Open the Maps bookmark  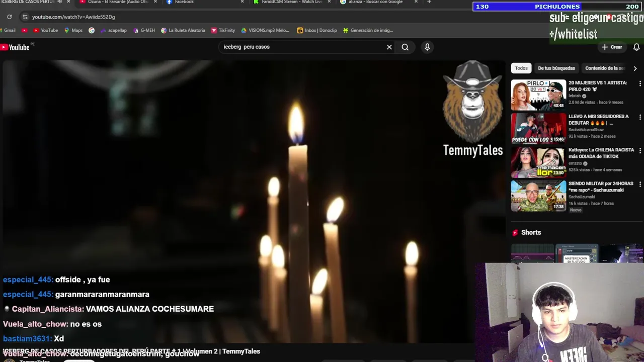(x=73, y=30)
